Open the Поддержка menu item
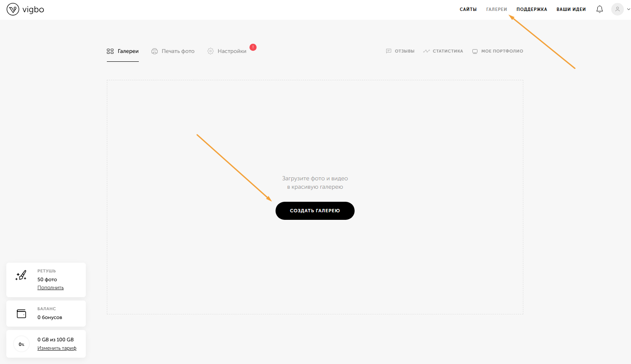This screenshot has height=364, width=631. [x=532, y=9]
